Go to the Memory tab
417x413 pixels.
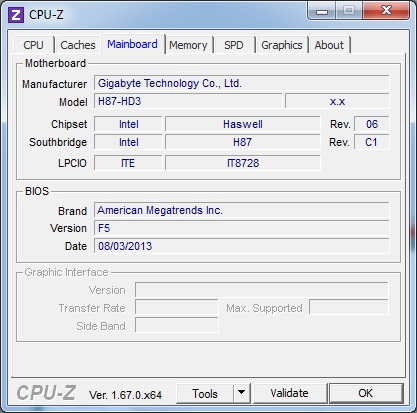point(188,45)
